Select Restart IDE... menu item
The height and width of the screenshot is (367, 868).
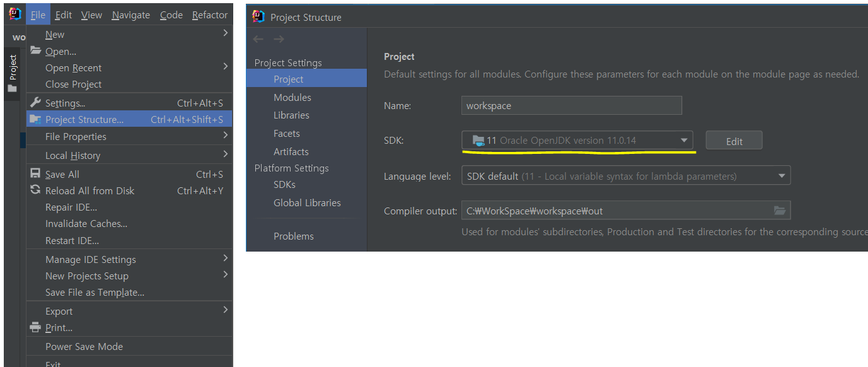129,240
